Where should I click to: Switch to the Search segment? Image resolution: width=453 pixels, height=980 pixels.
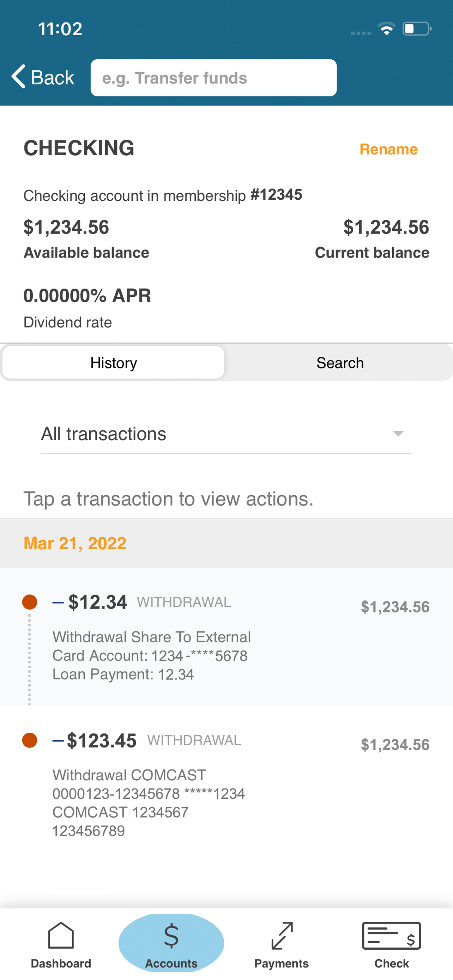click(340, 363)
